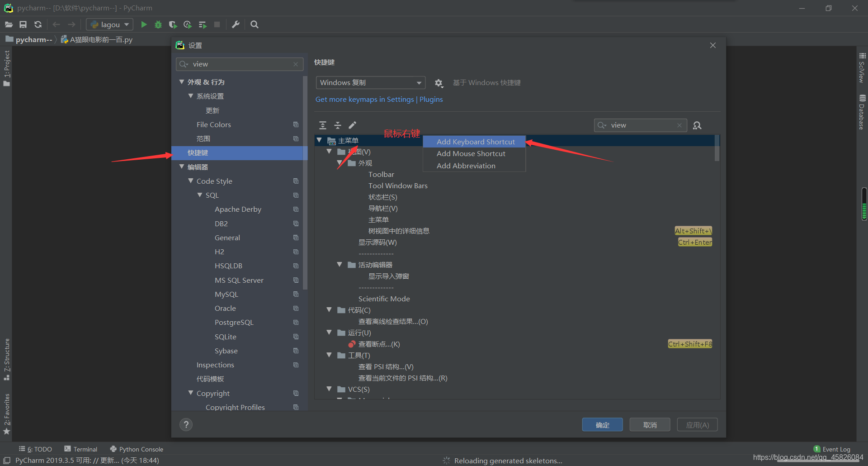Close the 设置 dialog window

tap(712, 45)
